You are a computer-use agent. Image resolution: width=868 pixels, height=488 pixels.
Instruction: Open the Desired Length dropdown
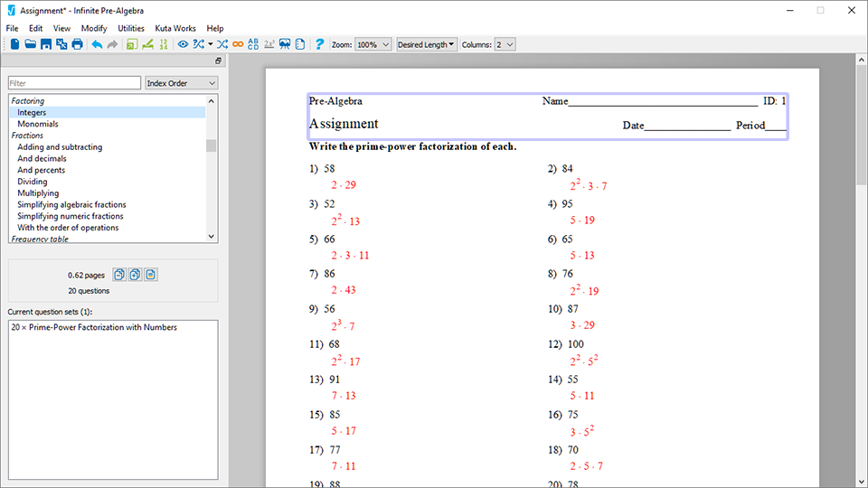click(x=427, y=44)
